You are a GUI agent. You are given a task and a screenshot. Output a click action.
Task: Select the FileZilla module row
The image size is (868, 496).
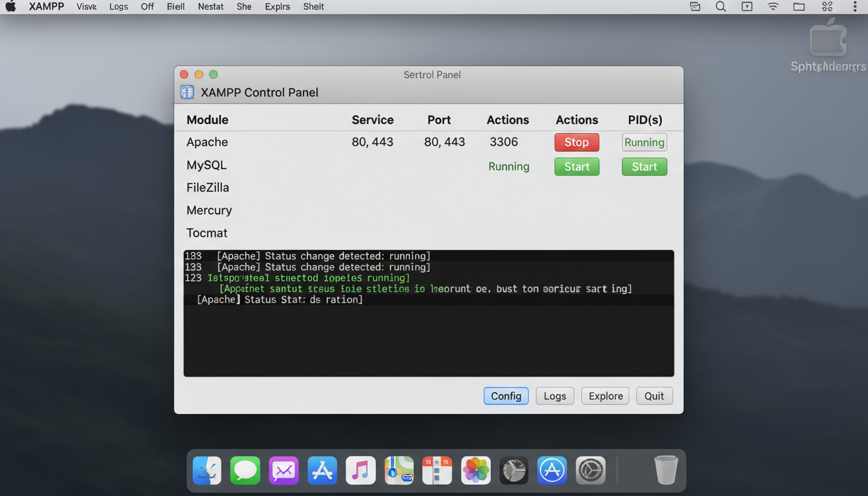point(208,187)
